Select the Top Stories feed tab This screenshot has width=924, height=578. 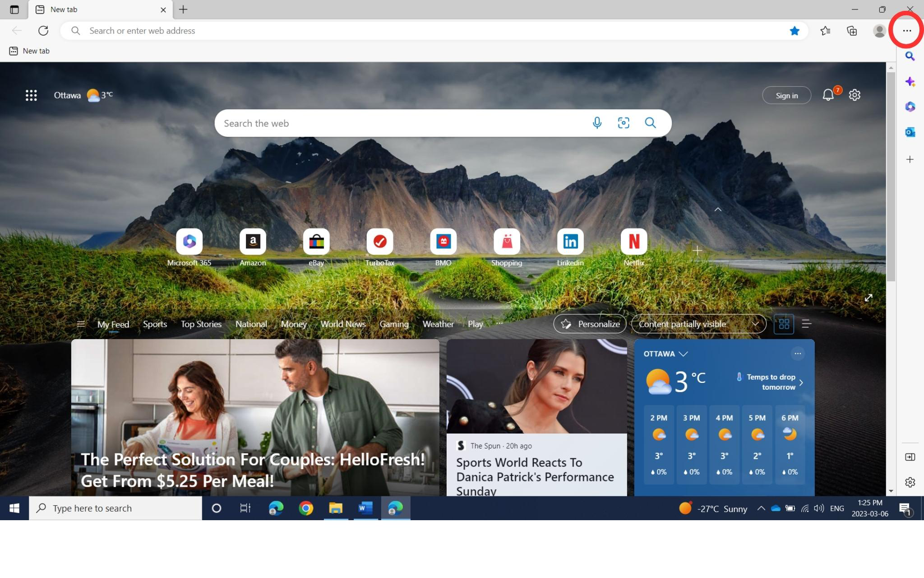pyautogui.click(x=201, y=324)
